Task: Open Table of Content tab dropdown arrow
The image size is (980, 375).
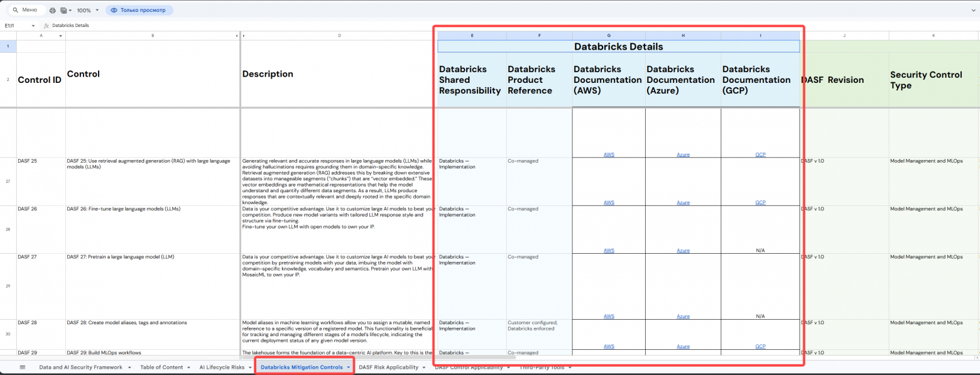Action: click(x=188, y=367)
